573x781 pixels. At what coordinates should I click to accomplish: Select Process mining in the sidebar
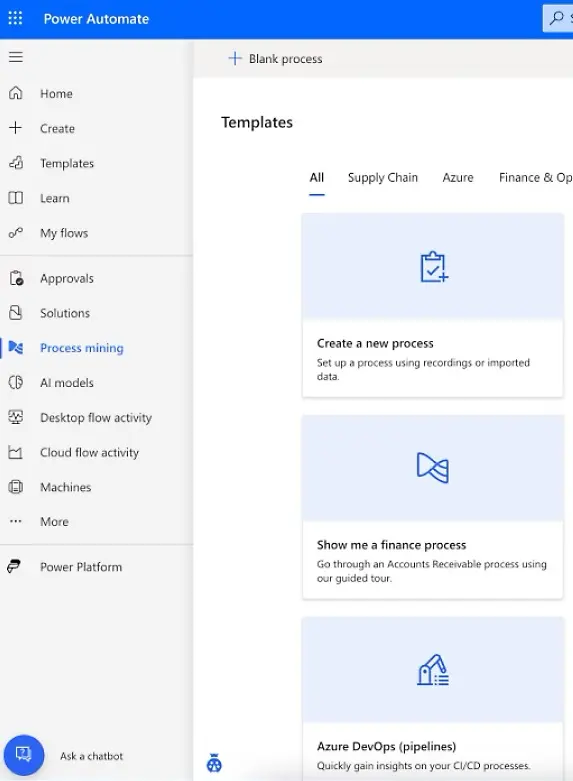(82, 348)
